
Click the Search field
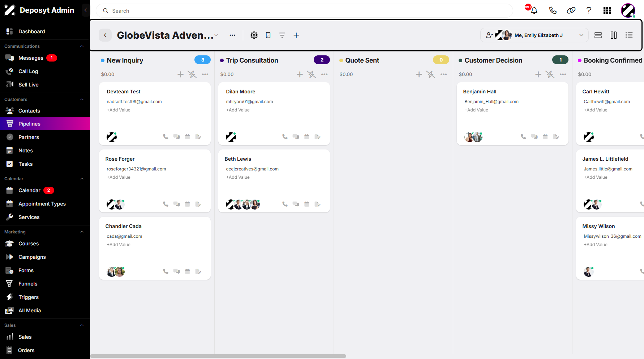click(x=304, y=11)
